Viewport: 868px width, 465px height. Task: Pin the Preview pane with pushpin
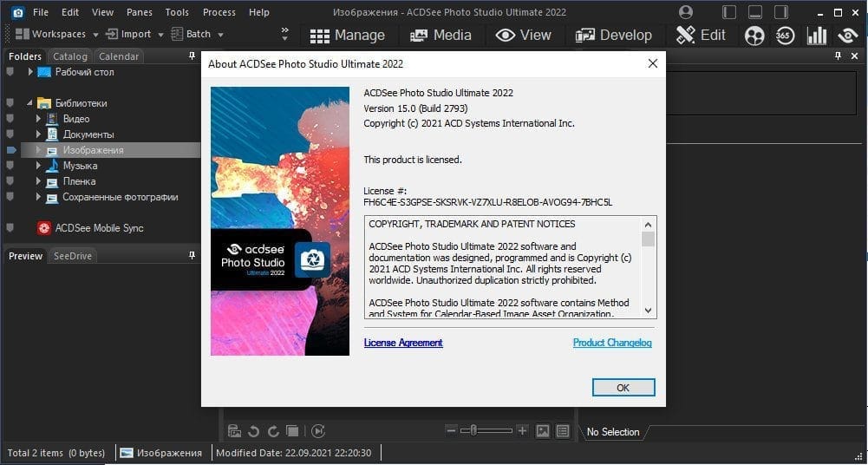193,255
